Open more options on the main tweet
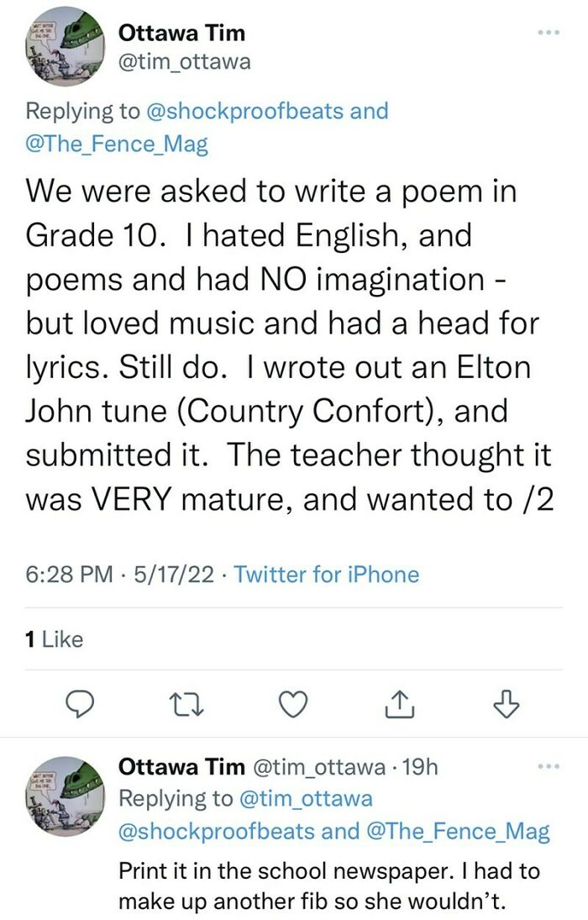 click(548, 33)
